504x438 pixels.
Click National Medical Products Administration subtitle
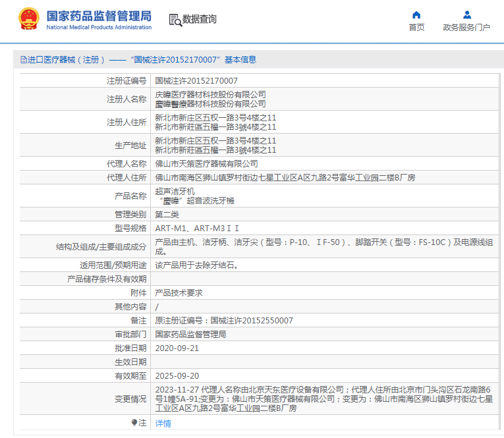pos(99,27)
